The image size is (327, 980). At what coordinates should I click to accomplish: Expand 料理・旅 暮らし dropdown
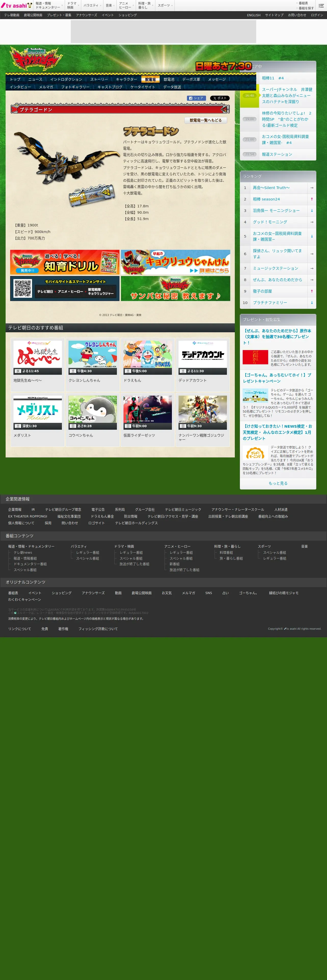point(146,5)
